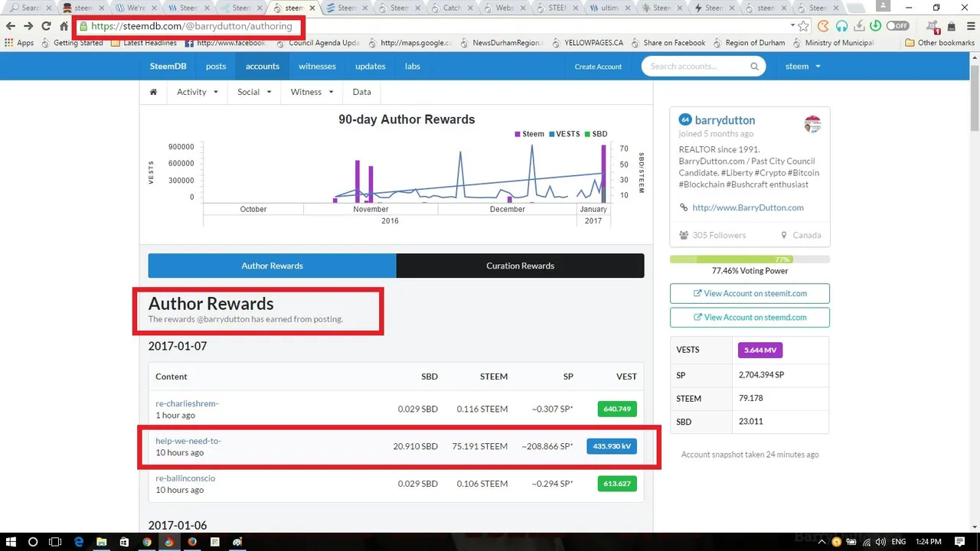Open updates in SteemDB navigation
Image resolution: width=980 pixels, height=551 pixels.
[x=371, y=67]
